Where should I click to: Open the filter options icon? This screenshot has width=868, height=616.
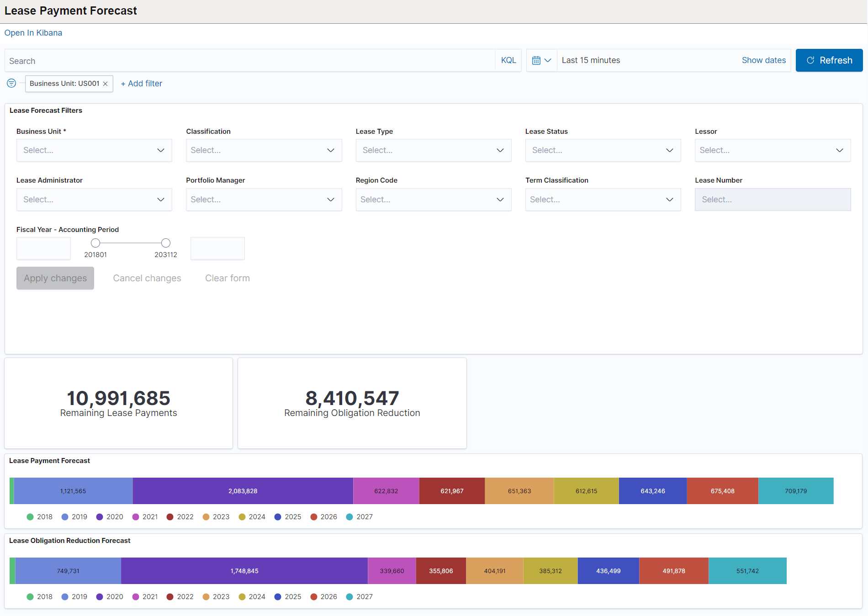(11, 83)
